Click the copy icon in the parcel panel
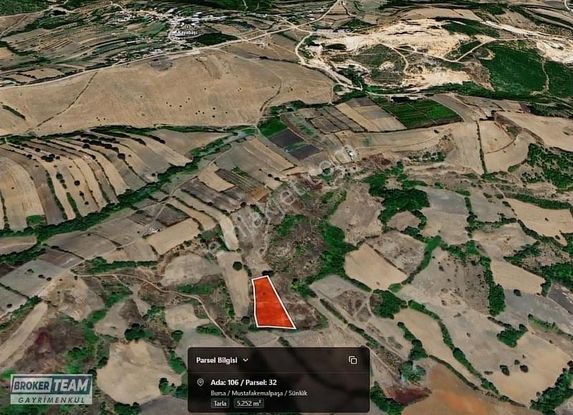573x415 pixels. pyautogui.click(x=353, y=360)
